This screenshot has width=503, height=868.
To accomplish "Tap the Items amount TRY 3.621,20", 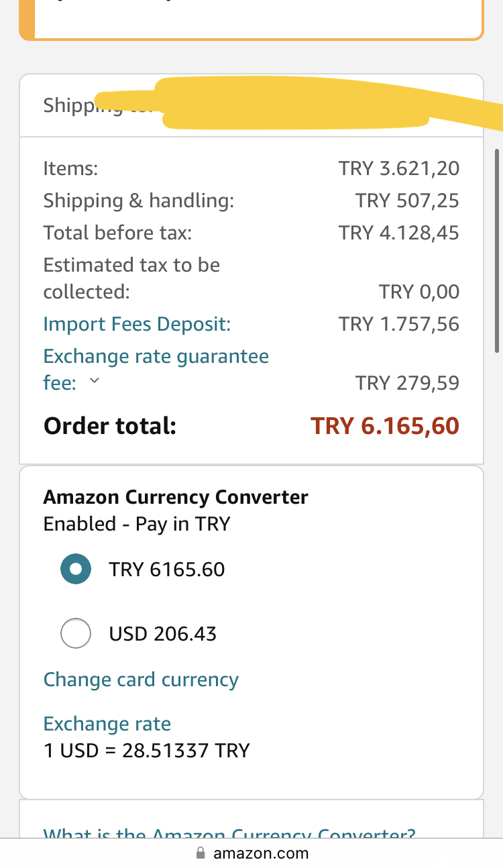I will [399, 168].
